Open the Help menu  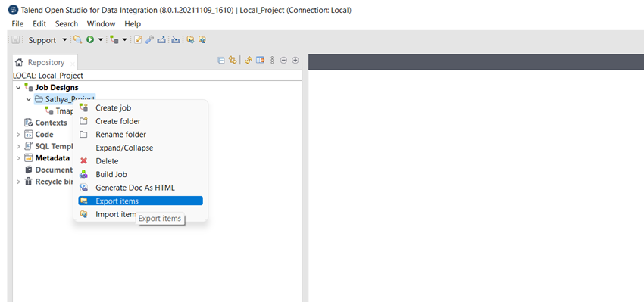(133, 23)
